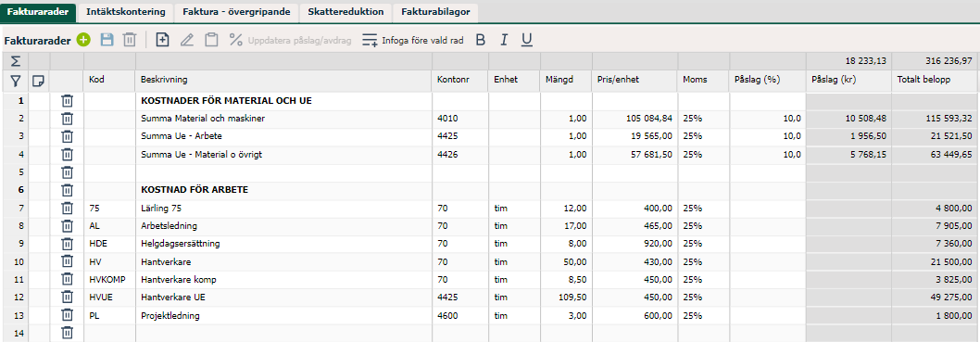Select row number 7
This screenshot has height=342, width=980.
[15, 209]
